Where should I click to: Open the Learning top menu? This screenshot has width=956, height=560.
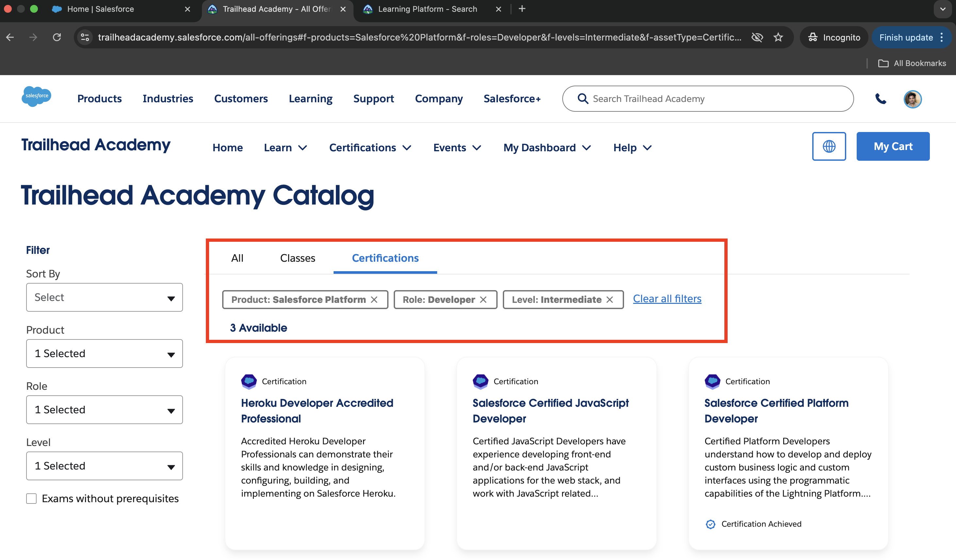click(310, 99)
